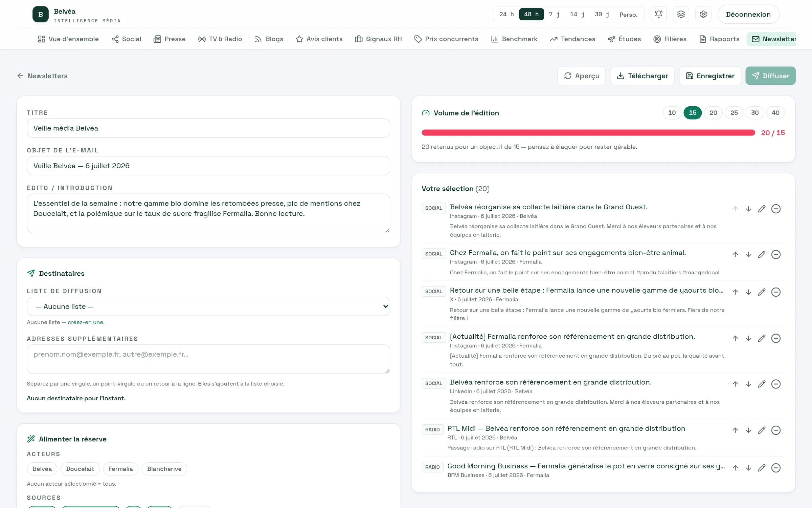The image size is (812, 508).
Task: Click the Télécharger button
Action: pos(642,76)
